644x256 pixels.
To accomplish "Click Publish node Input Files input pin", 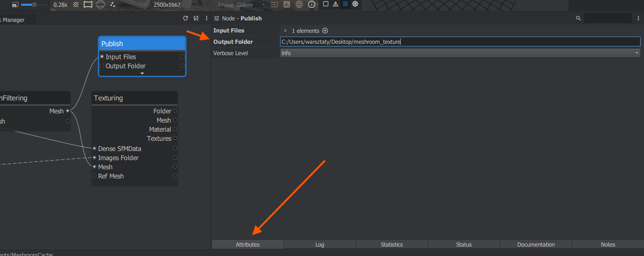I will [x=102, y=56].
